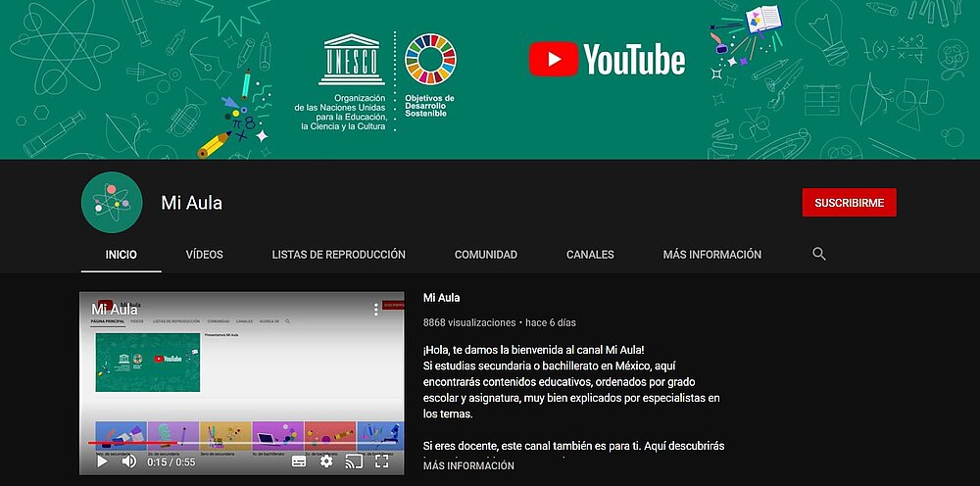The height and width of the screenshot is (486, 980).
Task: Go to the COMUNIDAD tab
Action: (485, 255)
